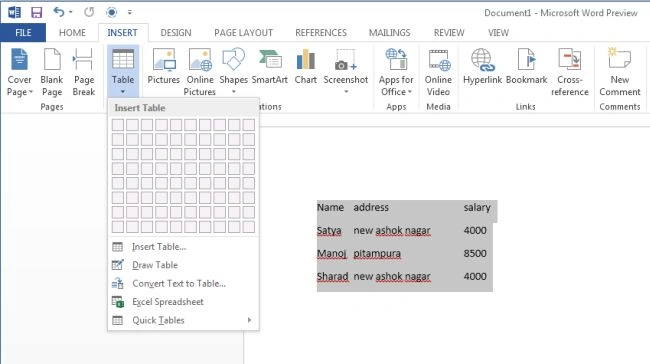Open the Cover Page gallery
The image size is (650, 364).
(19, 72)
